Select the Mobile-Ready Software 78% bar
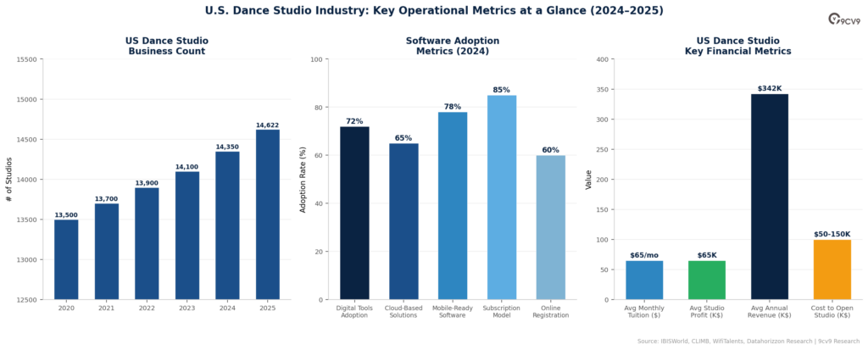Viewport: 868px width, 350px height. 453,206
